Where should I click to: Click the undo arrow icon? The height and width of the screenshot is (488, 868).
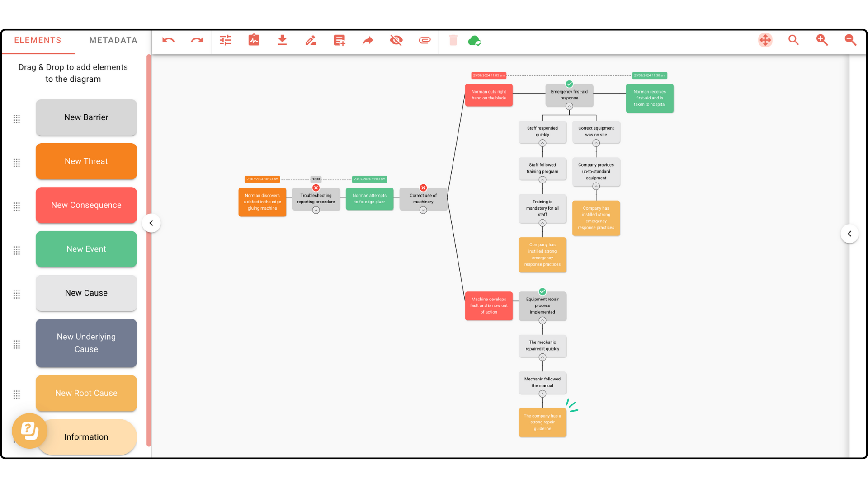point(169,41)
